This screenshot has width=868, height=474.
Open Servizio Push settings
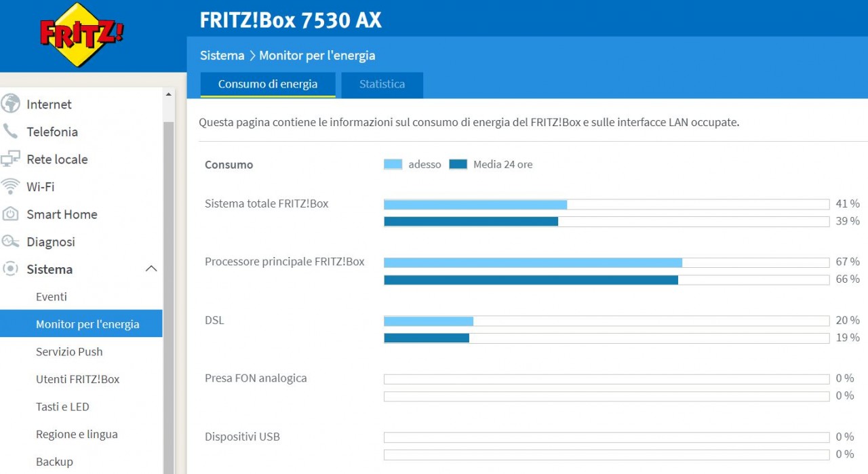(69, 352)
